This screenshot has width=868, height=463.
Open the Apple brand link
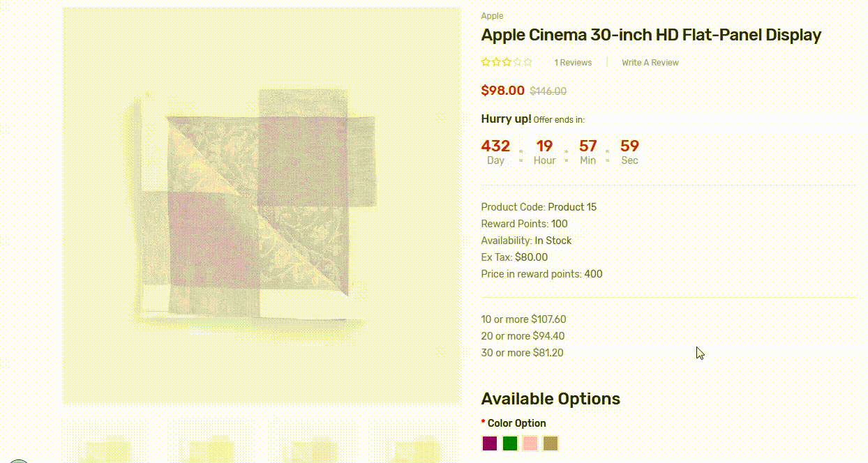click(492, 16)
